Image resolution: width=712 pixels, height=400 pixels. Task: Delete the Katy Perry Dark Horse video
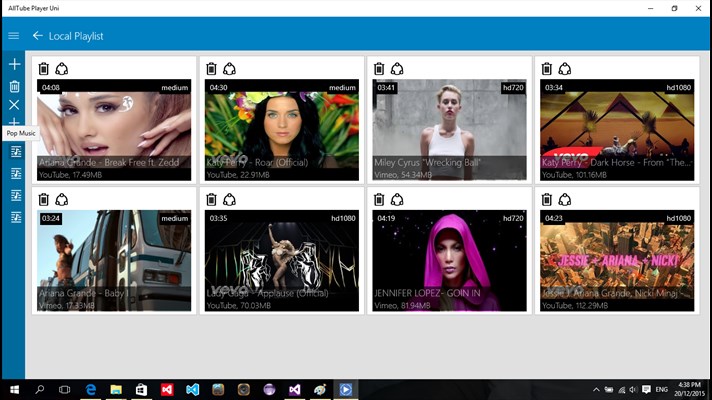pos(547,69)
